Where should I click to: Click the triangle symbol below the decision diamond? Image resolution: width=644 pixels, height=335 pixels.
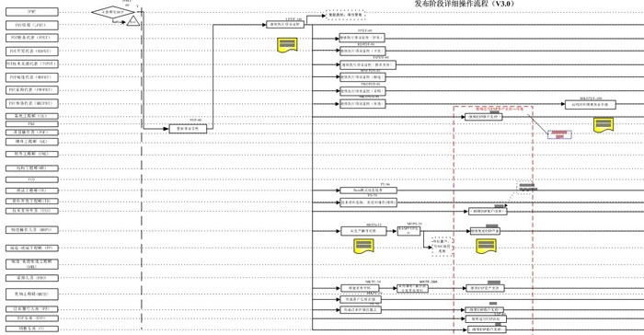click(x=132, y=21)
